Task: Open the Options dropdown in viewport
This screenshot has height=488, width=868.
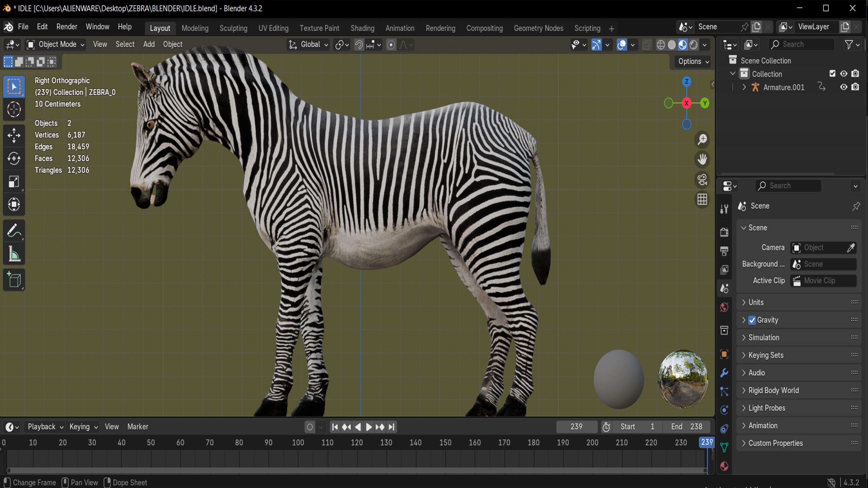Action: pyautogui.click(x=693, y=61)
